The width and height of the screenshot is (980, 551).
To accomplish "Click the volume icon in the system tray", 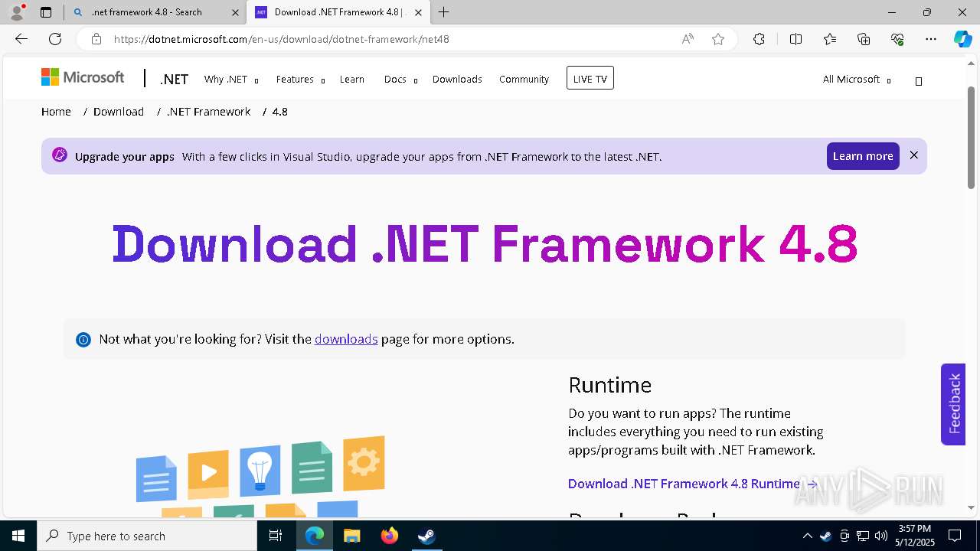I will pyautogui.click(x=881, y=536).
